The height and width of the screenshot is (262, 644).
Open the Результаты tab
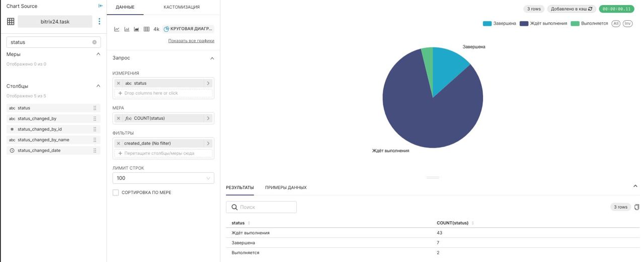(x=240, y=187)
